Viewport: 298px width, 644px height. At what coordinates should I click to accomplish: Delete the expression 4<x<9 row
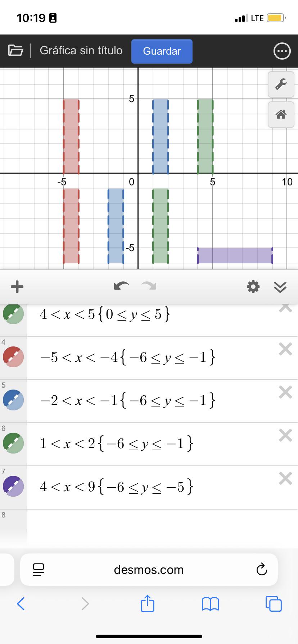pyautogui.click(x=285, y=478)
